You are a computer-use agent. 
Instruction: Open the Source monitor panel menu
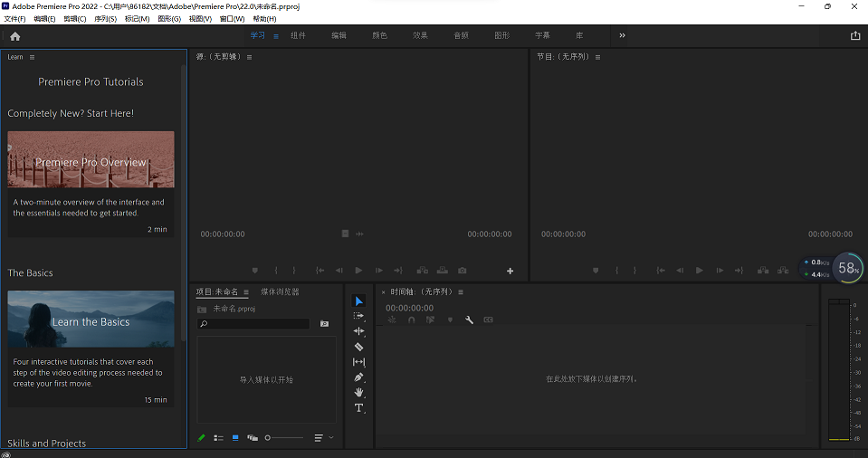249,57
